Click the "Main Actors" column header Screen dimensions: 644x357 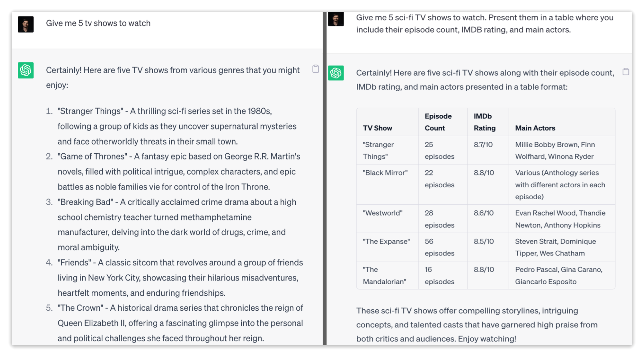click(x=535, y=128)
